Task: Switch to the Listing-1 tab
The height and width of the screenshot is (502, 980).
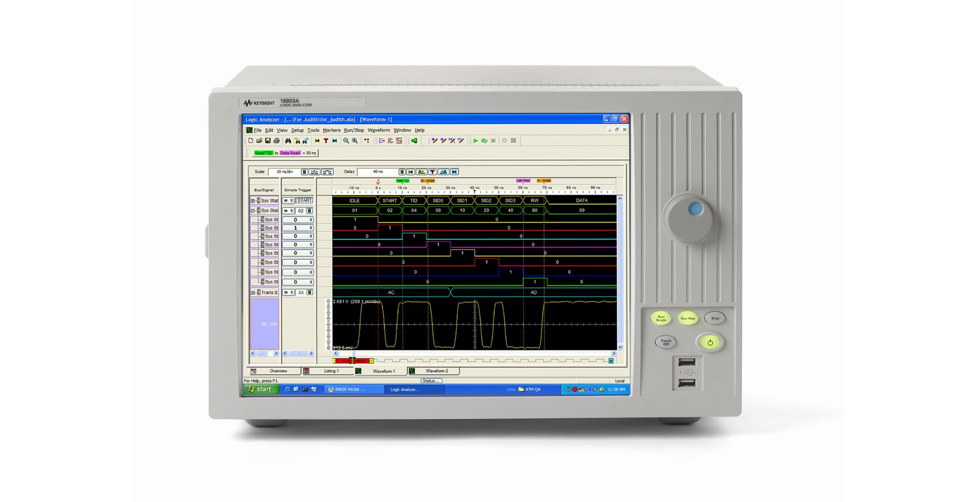Action: [331, 371]
